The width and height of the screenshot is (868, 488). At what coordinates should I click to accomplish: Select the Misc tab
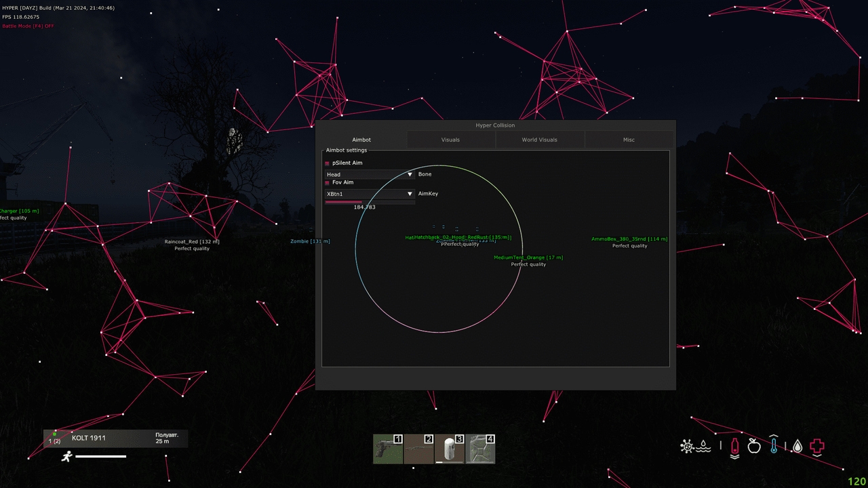629,140
